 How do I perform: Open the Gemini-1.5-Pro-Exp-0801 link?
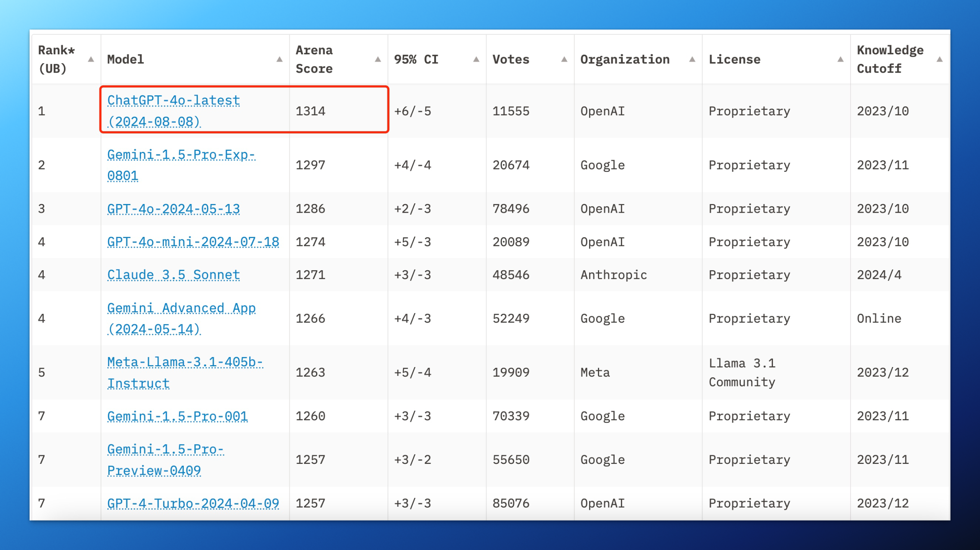tap(181, 155)
